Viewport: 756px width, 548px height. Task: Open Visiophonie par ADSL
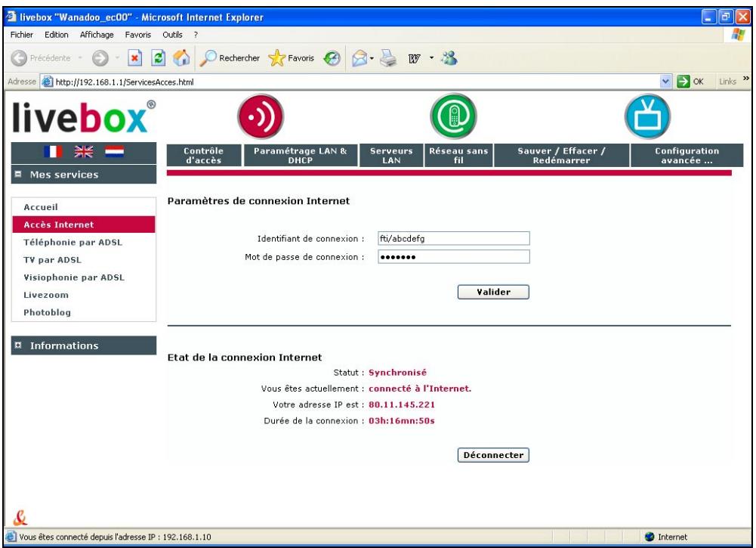[74, 277]
